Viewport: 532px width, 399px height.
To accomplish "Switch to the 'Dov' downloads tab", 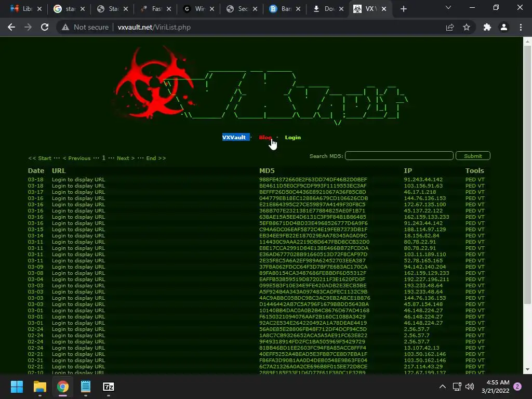I will point(325,9).
